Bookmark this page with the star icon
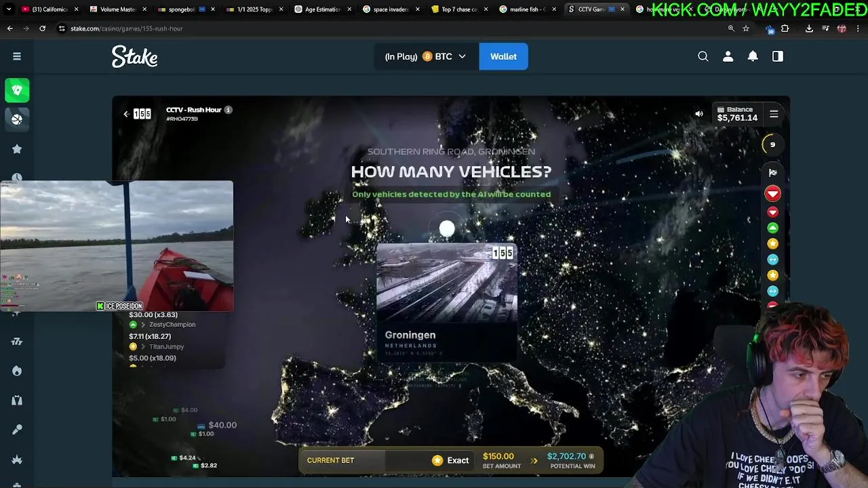Screen dimensions: 868x488 click(746, 28)
